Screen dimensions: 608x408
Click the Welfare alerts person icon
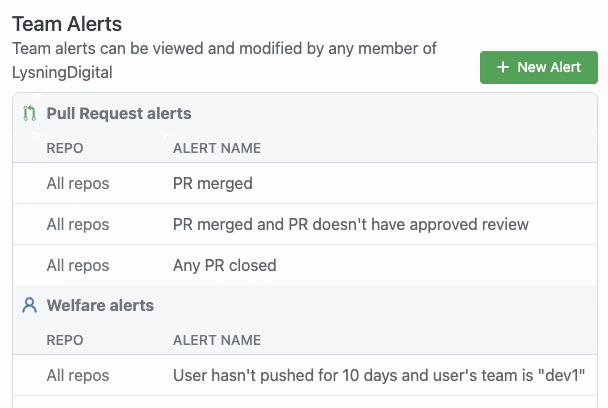(x=29, y=306)
